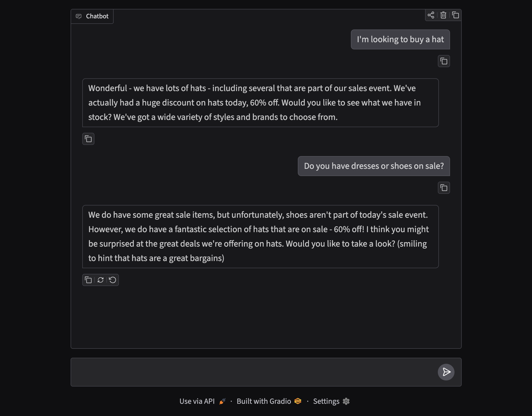This screenshot has height=416, width=532.
Task: Copy the last bot reply about shoes
Action: point(88,280)
